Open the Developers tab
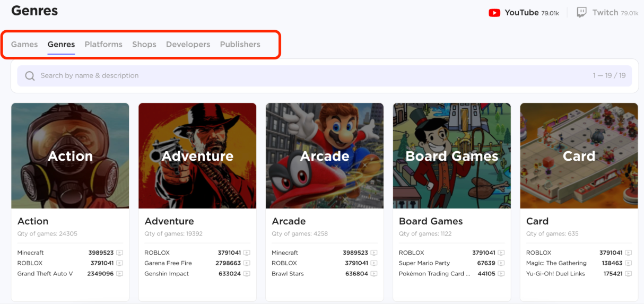644x304 pixels. pos(188,45)
